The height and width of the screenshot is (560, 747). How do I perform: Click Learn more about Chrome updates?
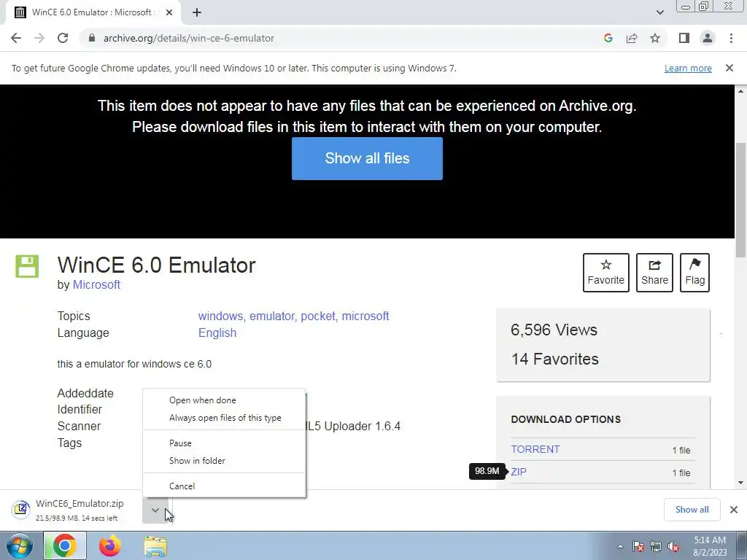688,68
